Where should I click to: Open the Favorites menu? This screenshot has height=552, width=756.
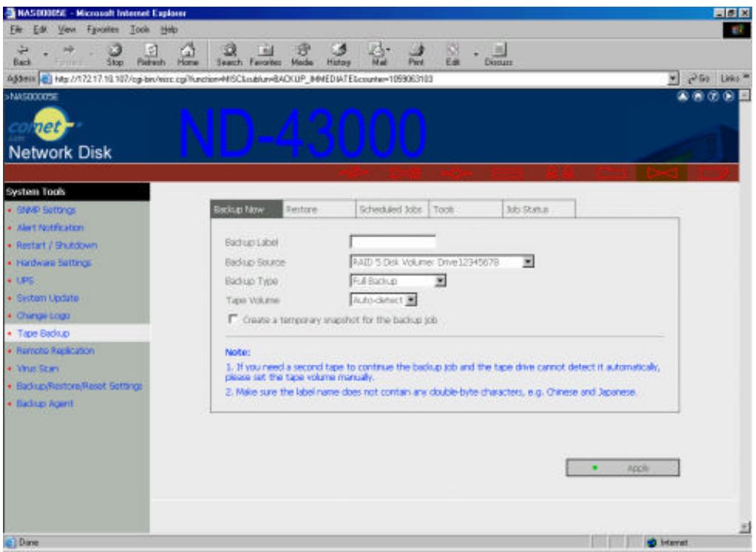click(x=103, y=30)
